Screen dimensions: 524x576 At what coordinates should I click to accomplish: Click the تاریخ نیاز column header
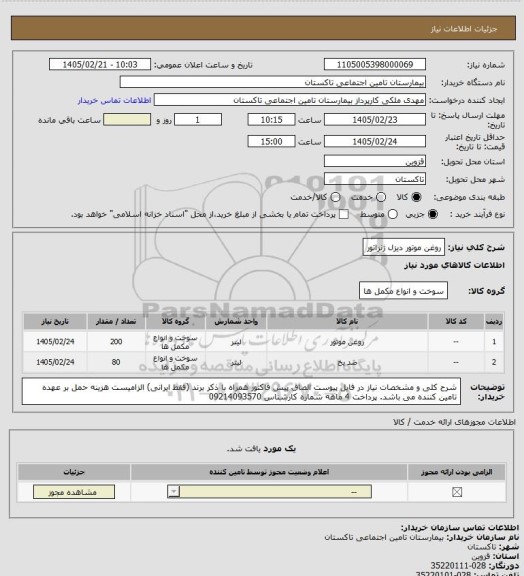point(55,321)
